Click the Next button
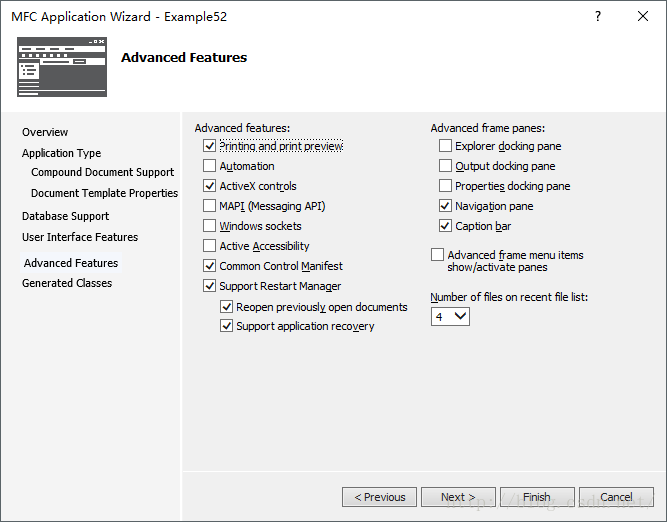 pos(458,497)
